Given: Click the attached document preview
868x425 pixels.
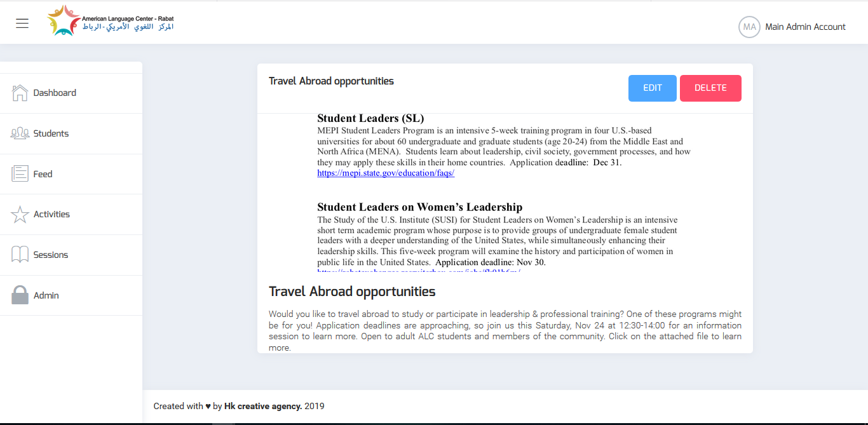Looking at the screenshot, I should coord(505,194).
